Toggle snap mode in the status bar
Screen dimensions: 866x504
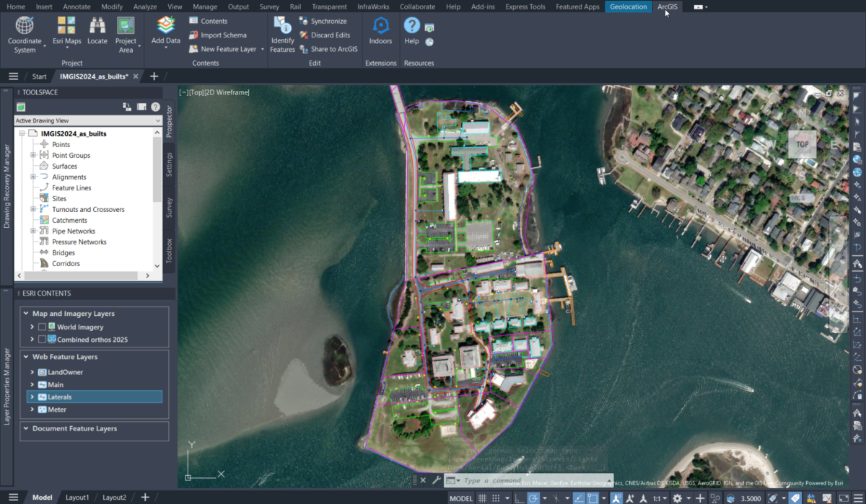[494, 498]
